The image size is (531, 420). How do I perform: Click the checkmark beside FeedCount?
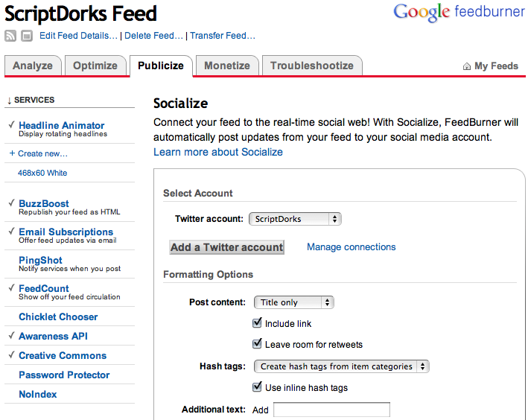11,288
